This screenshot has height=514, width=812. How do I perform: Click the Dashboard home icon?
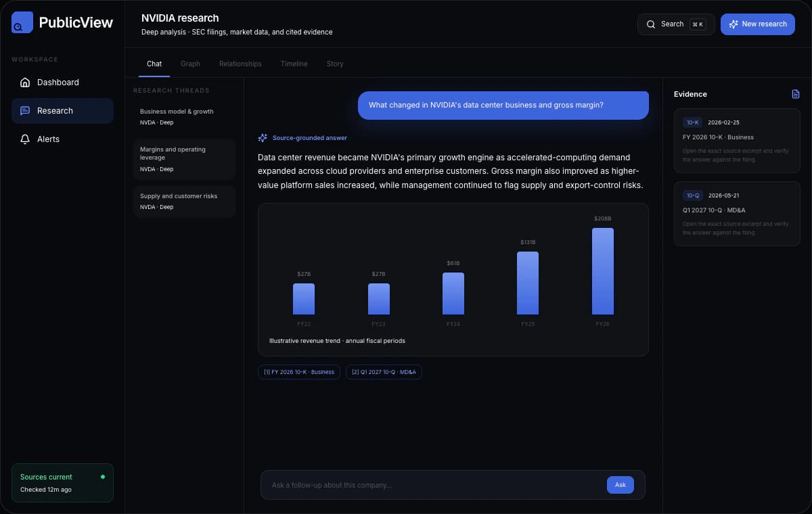click(x=25, y=83)
